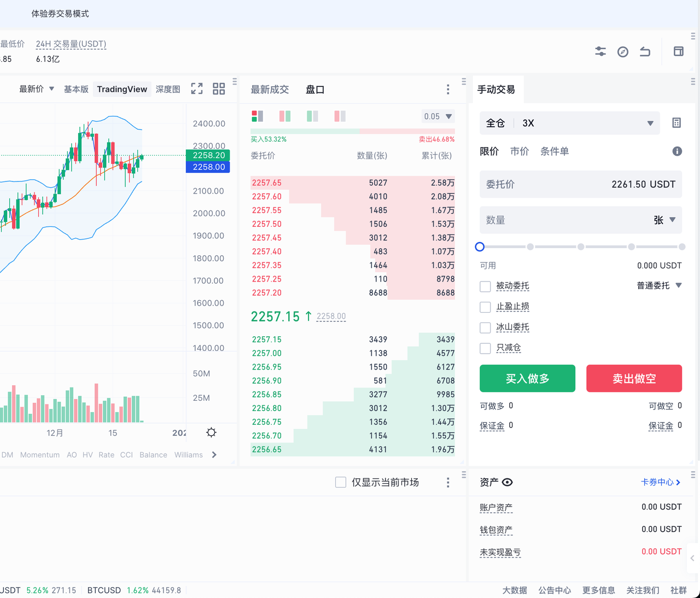Expand chart to fullscreen
This screenshot has width=700, height=598.
(197, 89)
